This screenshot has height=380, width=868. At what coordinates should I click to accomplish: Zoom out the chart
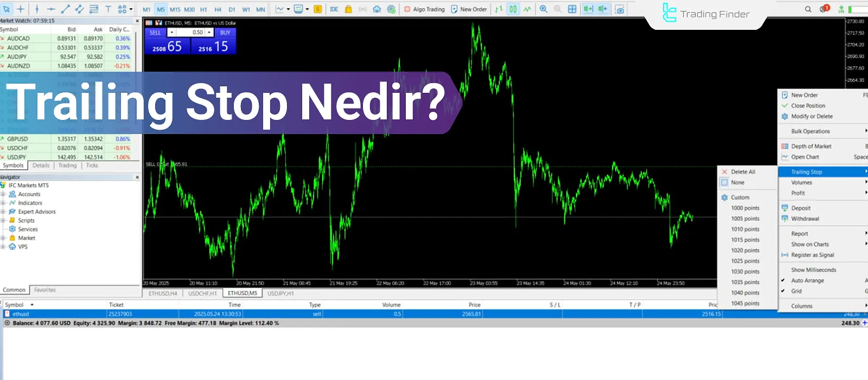tap(558, 9)
